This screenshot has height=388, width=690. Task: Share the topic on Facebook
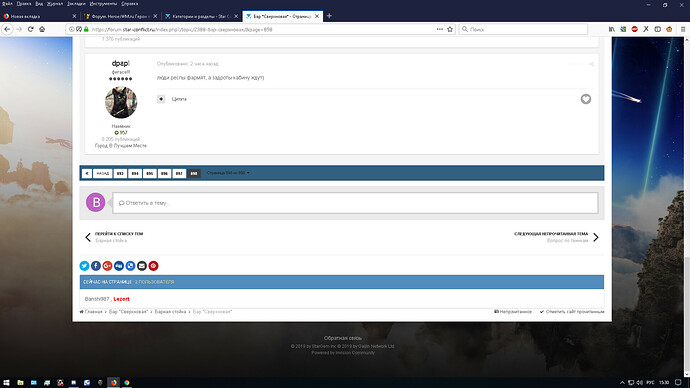click(95, 266)
